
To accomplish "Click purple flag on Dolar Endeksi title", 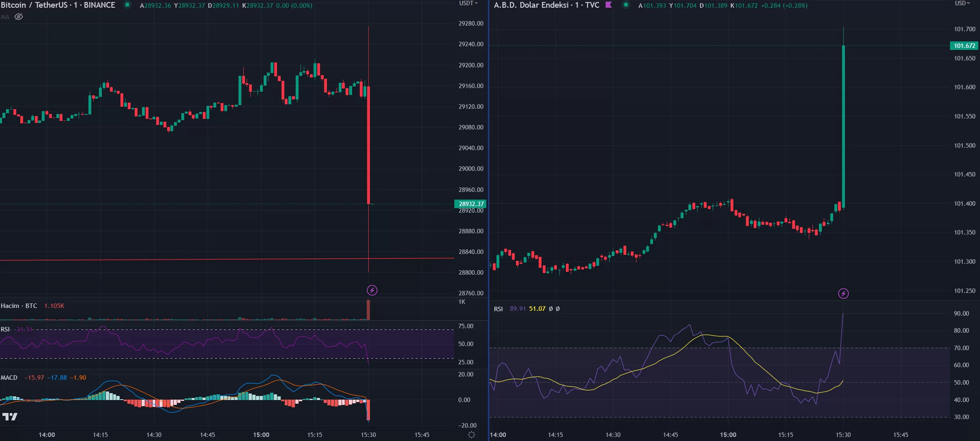I will coord(608,5).
